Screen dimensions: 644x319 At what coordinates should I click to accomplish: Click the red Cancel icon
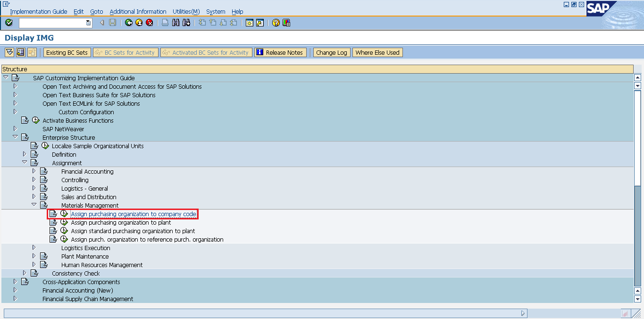(x=150, y=23)
